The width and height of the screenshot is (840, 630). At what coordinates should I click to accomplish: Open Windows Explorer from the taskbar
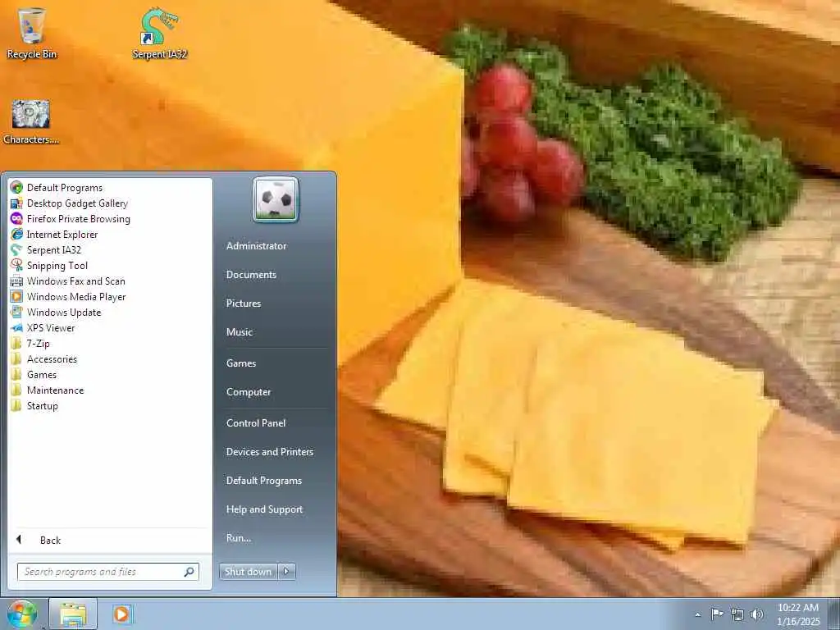73,614
